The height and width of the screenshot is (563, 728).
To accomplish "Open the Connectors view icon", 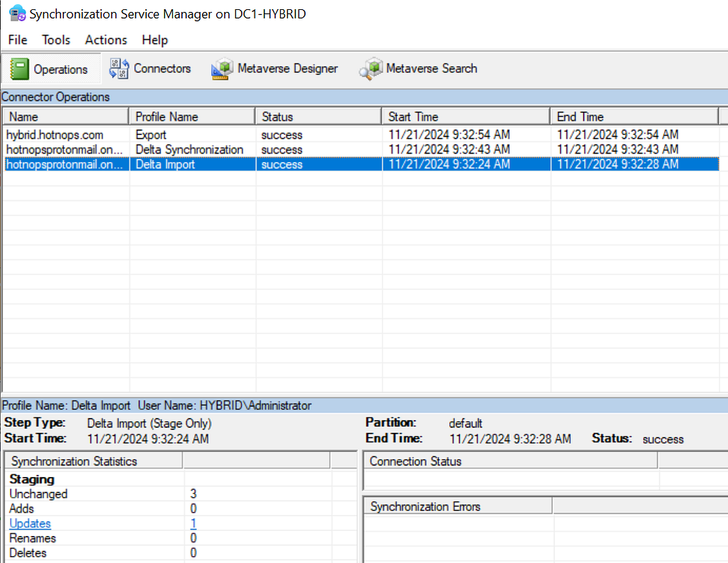I will 119,69.
